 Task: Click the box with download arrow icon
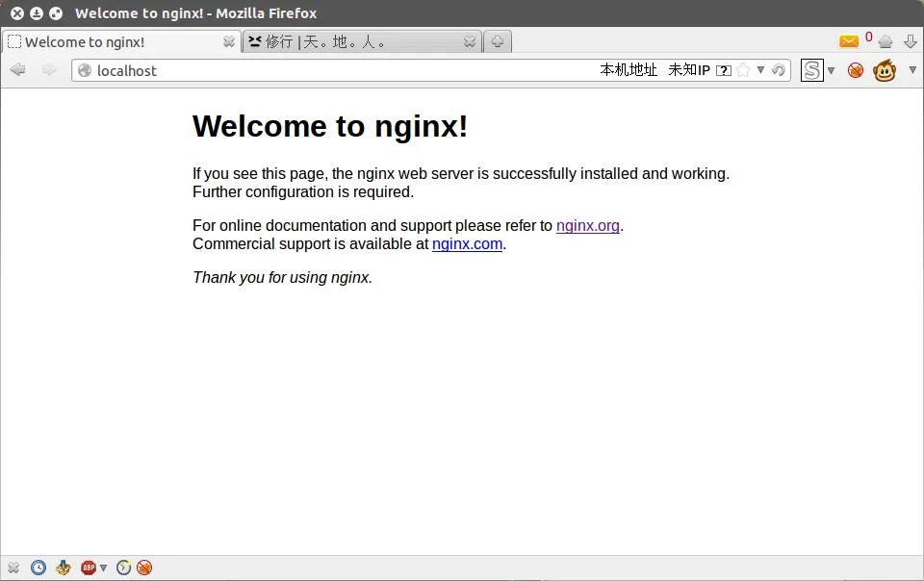point(64,568)
